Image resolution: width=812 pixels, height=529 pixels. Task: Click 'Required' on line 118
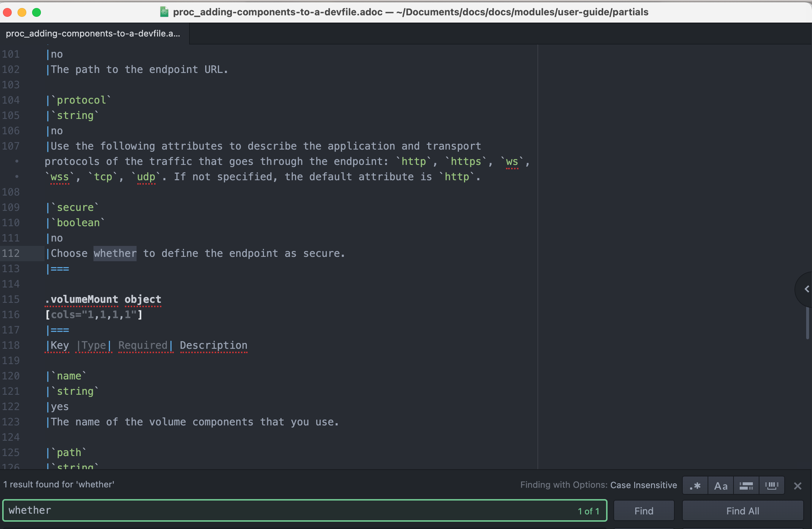click(x=143, y=345)
